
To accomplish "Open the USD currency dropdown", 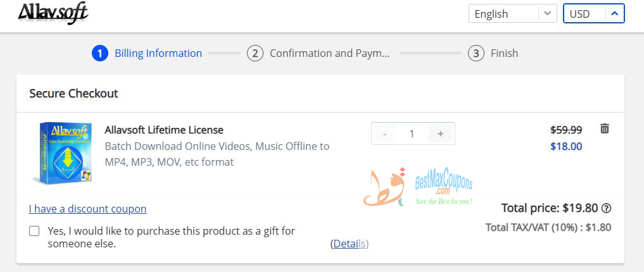I will (x=593, y=13).
